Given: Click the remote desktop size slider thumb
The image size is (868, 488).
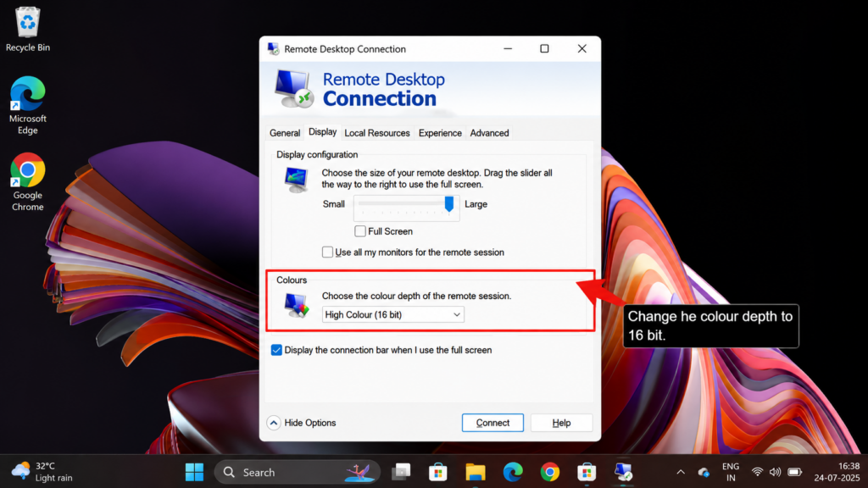Looking at the screenshot, I should click(449, 204).
